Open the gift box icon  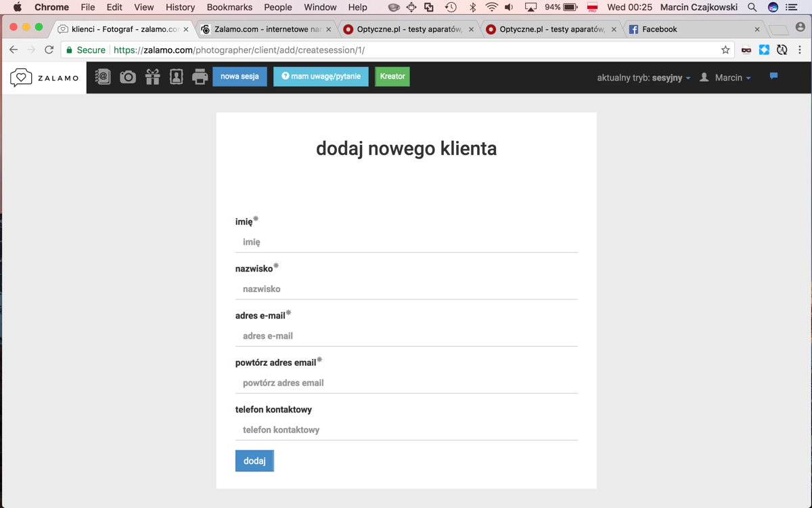(x=152, y=77)
